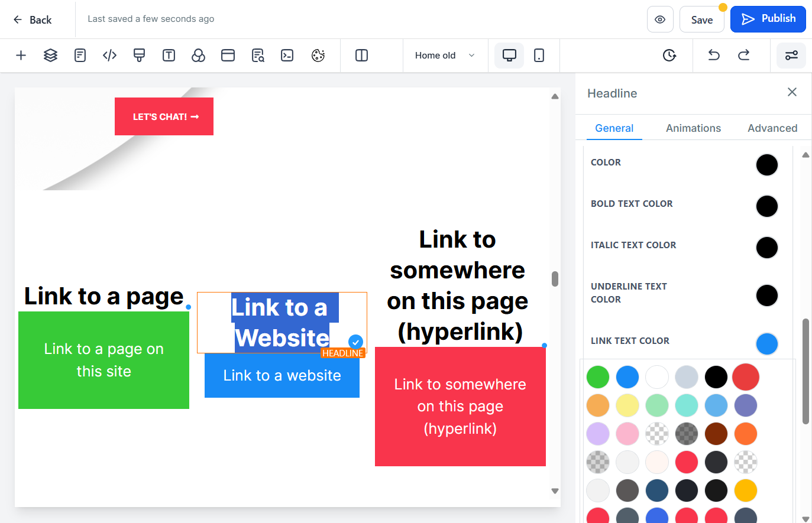The height and width of the screenshot is (523, 812).
Task: Select the Link to somewhere headline text
Action: pos(458,285)
